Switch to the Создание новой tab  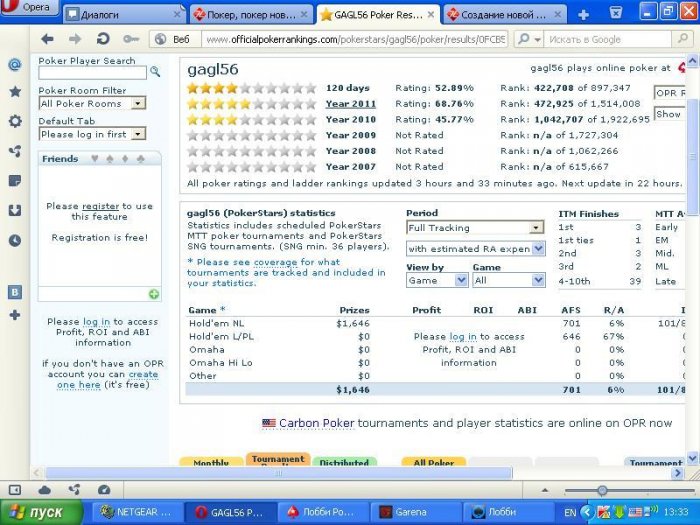coord(505,15)
